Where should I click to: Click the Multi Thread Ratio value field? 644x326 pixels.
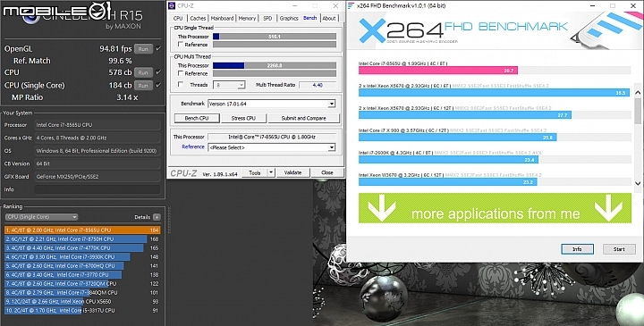tap(318, 85)
